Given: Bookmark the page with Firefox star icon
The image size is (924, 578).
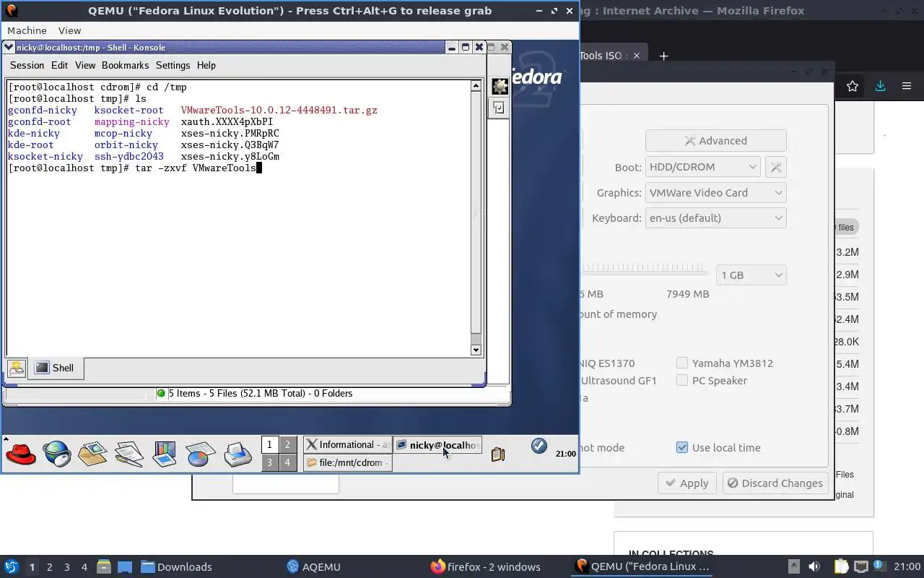Looking at the screenshot, I should pos(853,87).
